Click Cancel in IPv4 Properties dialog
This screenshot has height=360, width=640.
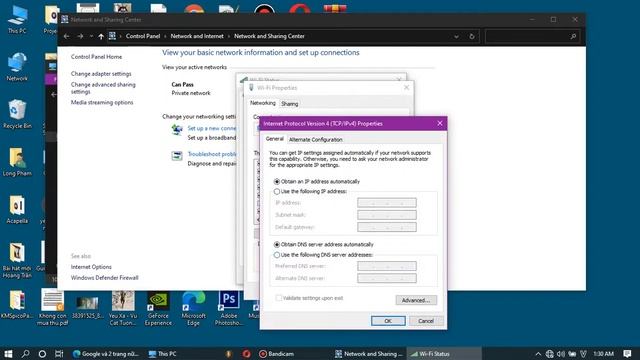click(426, 321)
